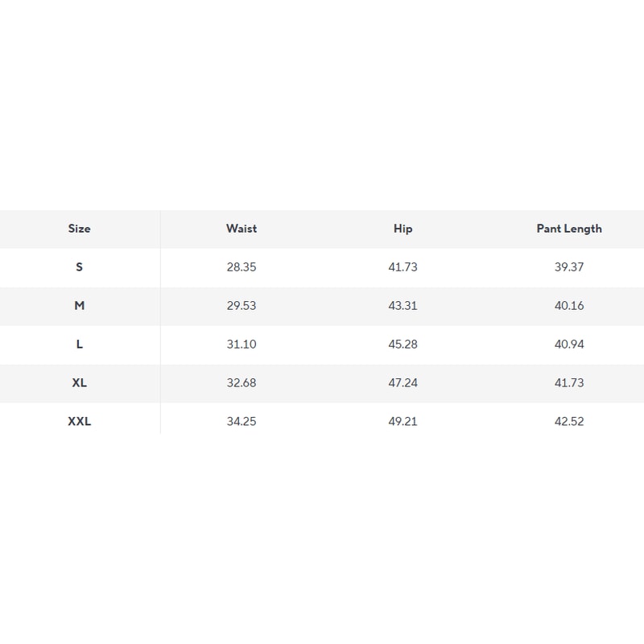
Task: Click waist value 28.35 for size S
Action: coord(242,267)
